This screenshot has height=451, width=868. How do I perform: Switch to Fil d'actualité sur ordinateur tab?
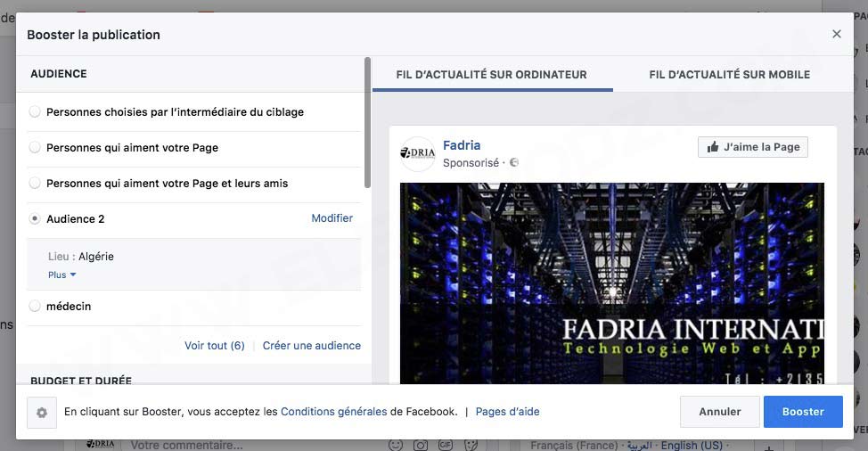492,75
